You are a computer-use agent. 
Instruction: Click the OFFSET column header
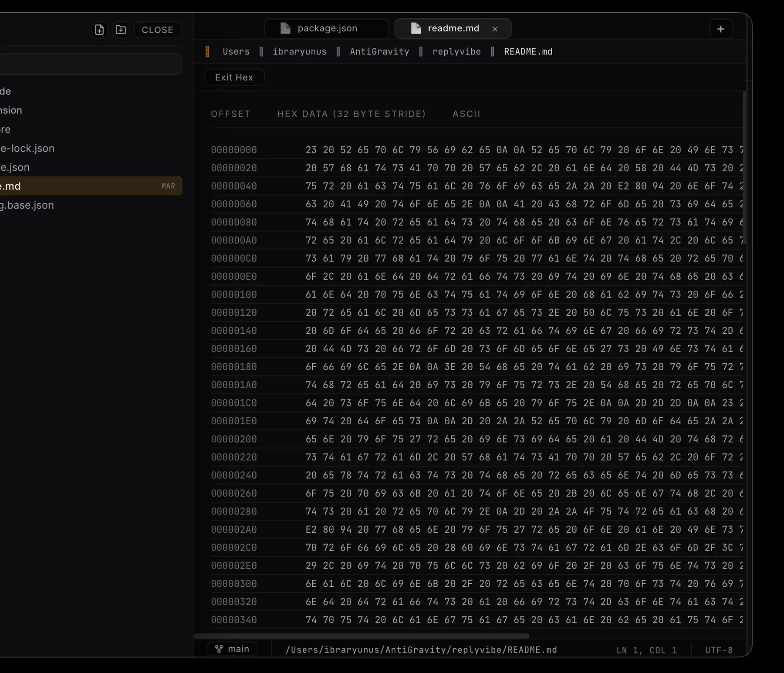231,114
